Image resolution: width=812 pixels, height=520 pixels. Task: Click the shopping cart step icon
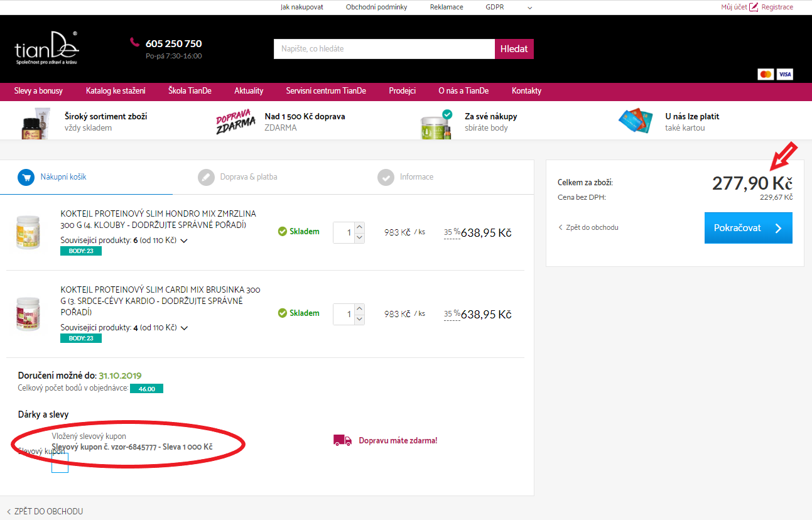click(x=26, y=177)
